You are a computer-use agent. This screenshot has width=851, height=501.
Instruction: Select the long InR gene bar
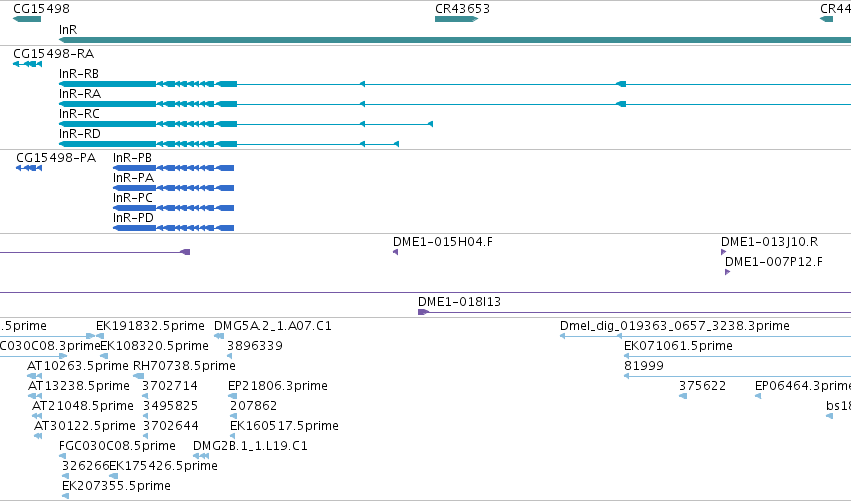tap(455, 40)
